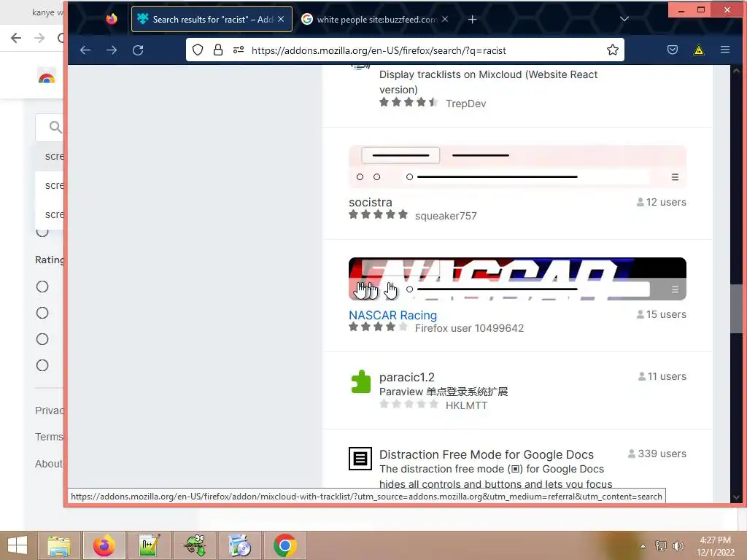Image resolution: width=747 pixels, height=560 pixels.
Task: Switch to the white people site:buzzfeed.com tab
Action: click(376, 20)
